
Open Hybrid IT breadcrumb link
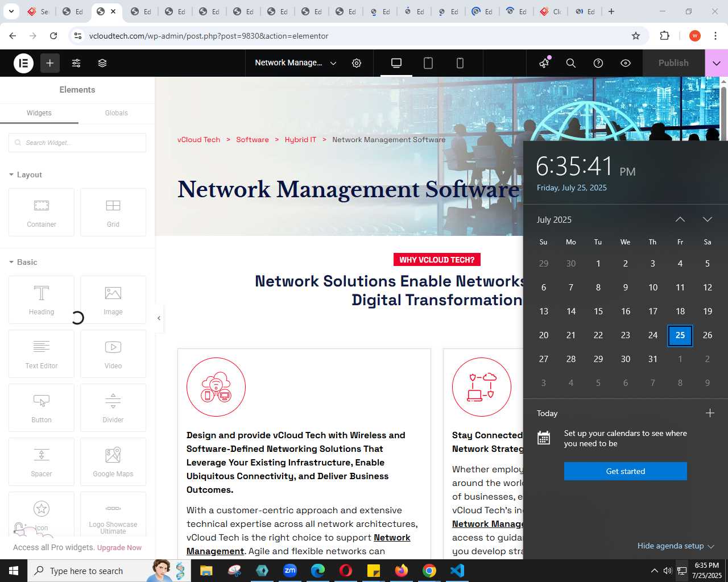pyautogui.click(x=300, y=140)
